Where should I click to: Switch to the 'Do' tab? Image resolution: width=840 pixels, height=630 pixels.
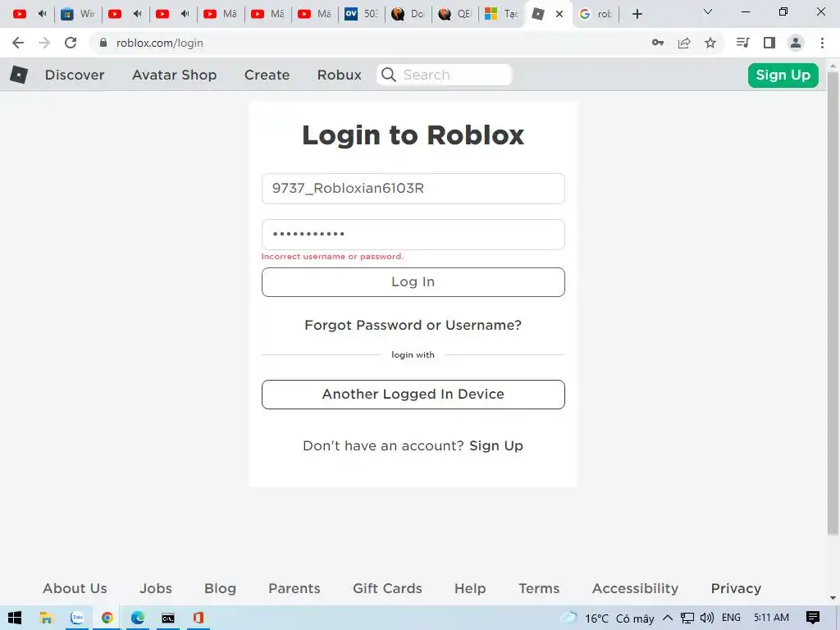(408, 14)
